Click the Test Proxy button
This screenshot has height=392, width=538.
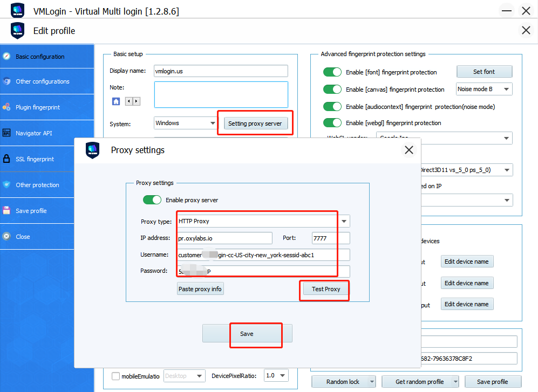pos(326,289)
